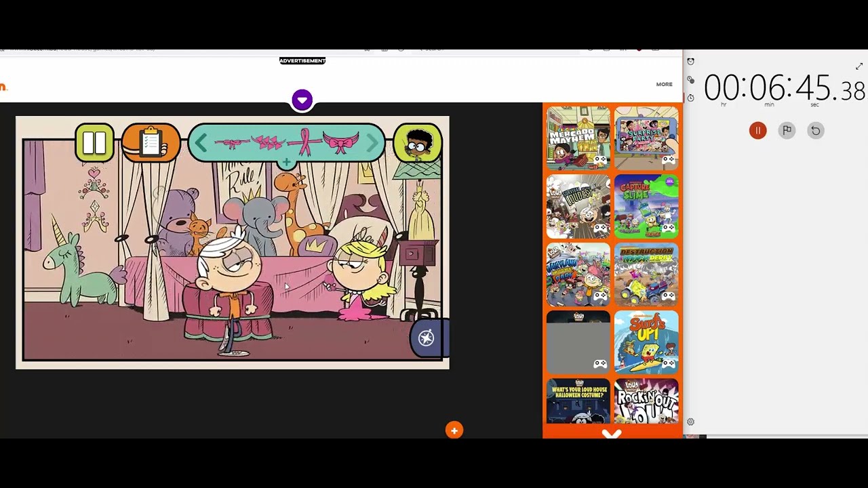Open Surprise Party game thumbnail
The width and height of the screenshot is (868, 488).
(x=646, y=138)
